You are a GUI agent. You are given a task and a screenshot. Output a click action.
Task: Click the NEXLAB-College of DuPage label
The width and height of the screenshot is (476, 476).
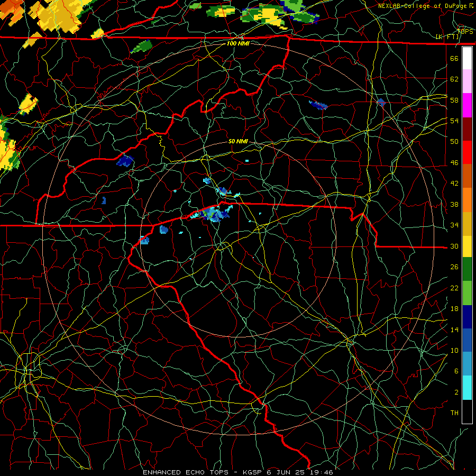pos(422,6)
